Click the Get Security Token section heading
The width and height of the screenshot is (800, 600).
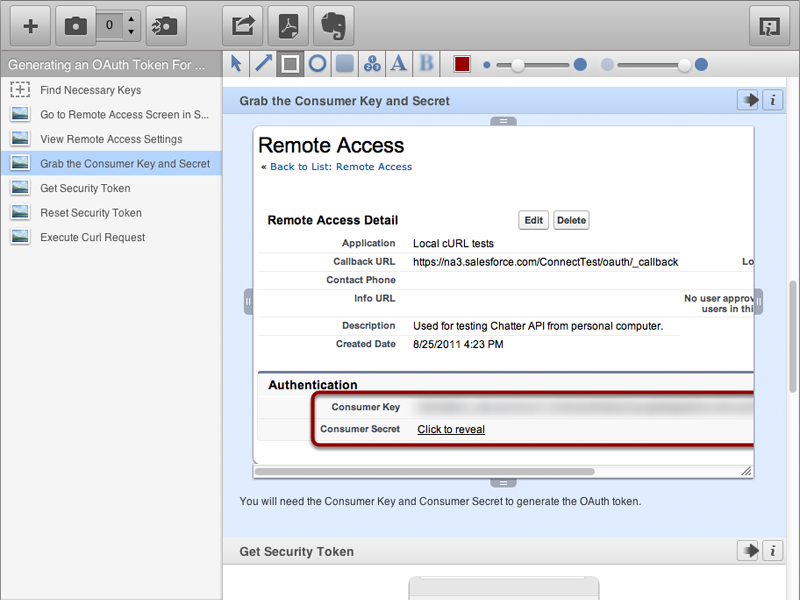coord(296,552)
